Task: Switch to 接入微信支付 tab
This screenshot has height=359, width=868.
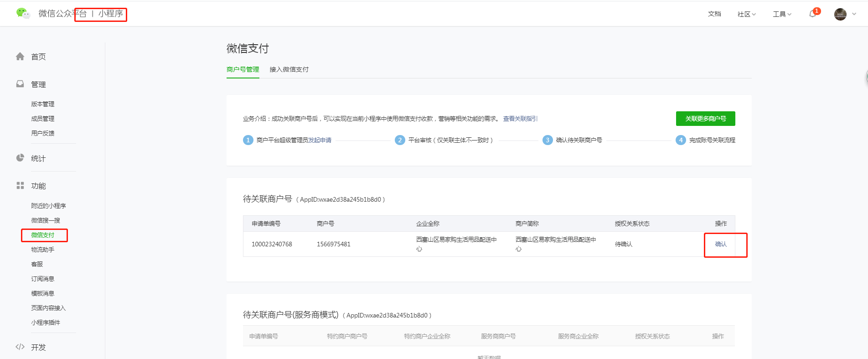Action: pyautogui.click(x=289, y=69)
